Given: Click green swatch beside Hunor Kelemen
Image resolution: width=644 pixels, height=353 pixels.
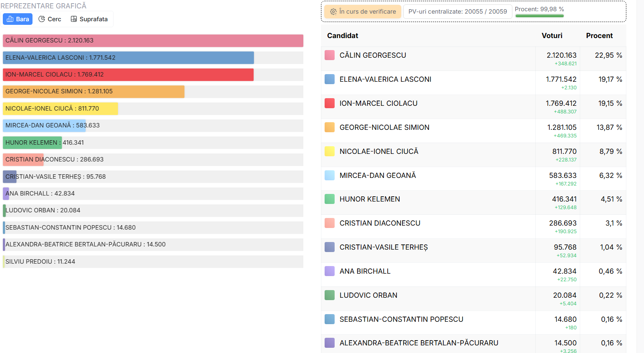Looking at the screenshot, I should 329,199.
